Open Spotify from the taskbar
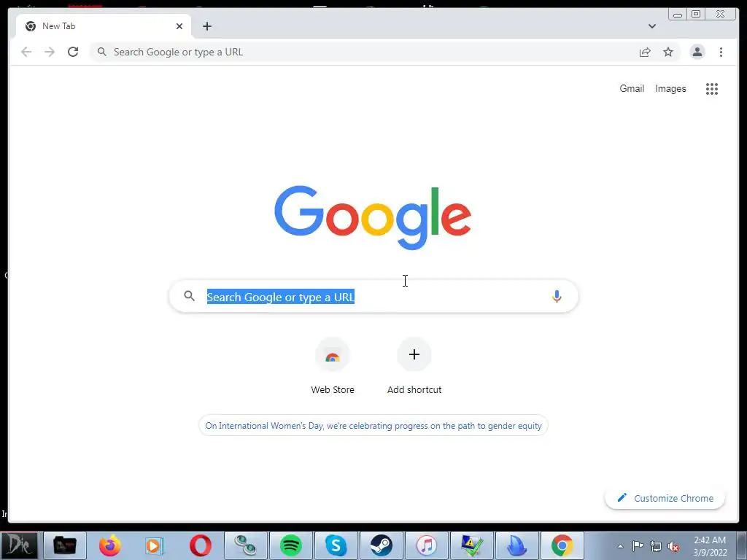This screenshot has width=747, height=560. click(x=290, y=545)
